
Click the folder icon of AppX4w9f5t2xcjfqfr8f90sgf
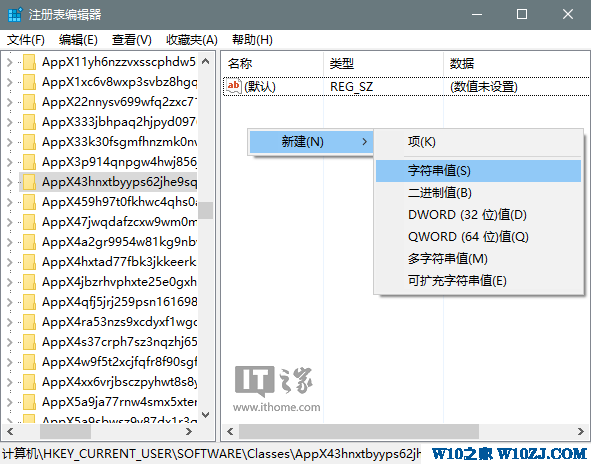pyautogui.click(x=29, y=362)
